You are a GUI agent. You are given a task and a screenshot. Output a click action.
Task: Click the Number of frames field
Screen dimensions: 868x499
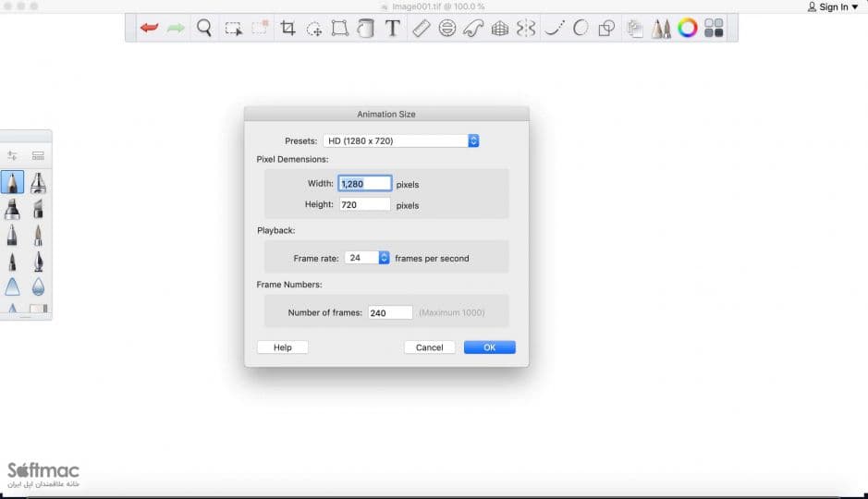[390, 312]
